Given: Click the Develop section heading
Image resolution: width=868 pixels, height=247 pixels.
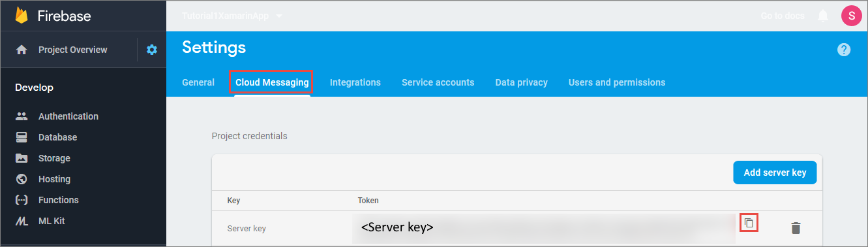Looking at the screenshot, I should click(35, 88).
